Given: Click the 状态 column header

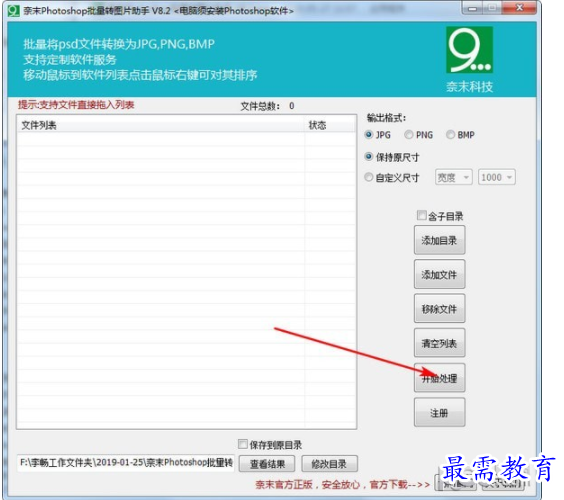Looking at the screenshot, I should pos(330,125).
